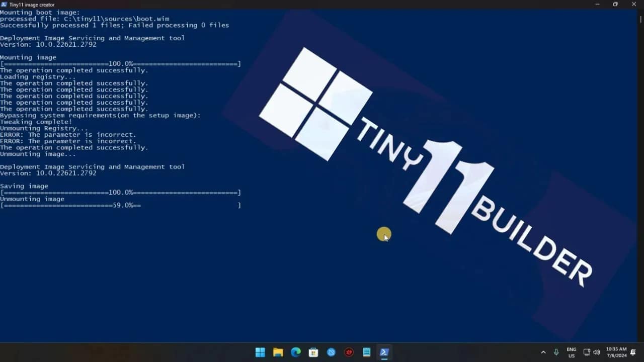Open the Start menu from the taskbar

pos(260,352)
